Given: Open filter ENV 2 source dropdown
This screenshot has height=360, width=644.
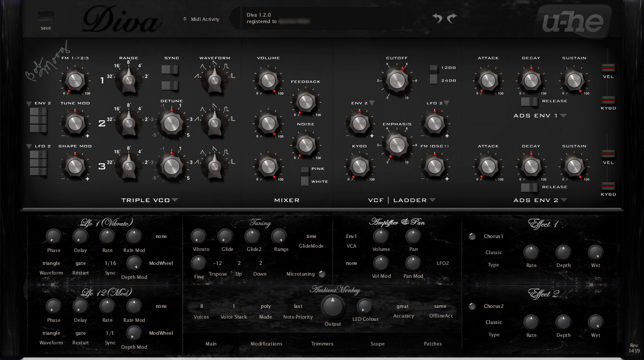Looking at the screenshot, I should [371, 103].
